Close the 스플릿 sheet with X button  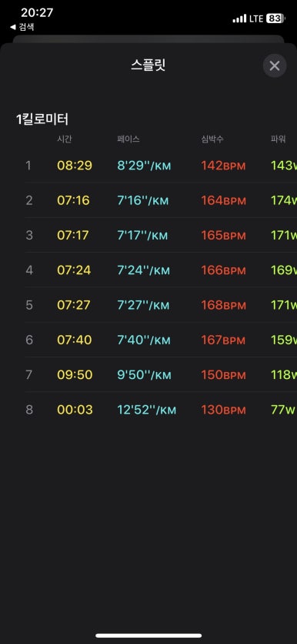275,65
